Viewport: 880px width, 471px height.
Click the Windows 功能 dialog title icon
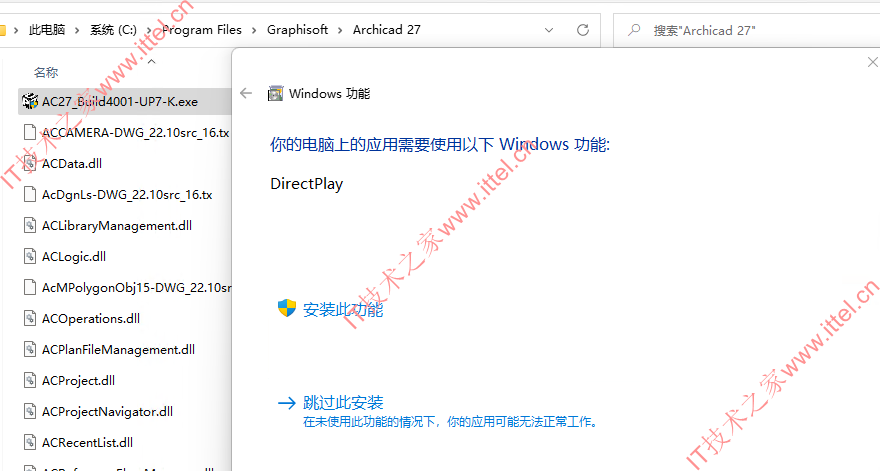[276, 93]
